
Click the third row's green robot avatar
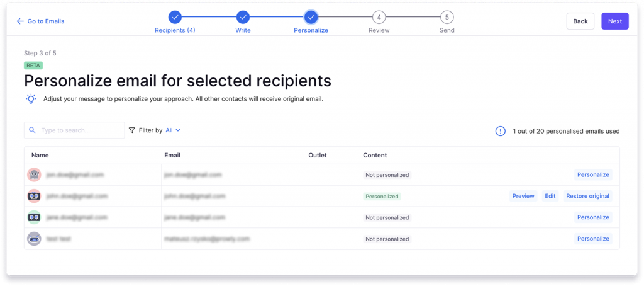click(34, 217)
